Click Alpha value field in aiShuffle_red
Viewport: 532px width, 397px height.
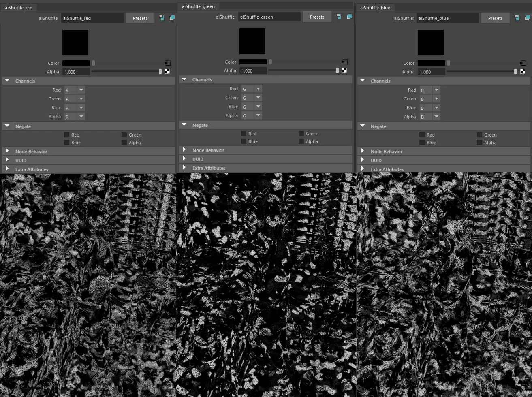(x=76, y=72)
